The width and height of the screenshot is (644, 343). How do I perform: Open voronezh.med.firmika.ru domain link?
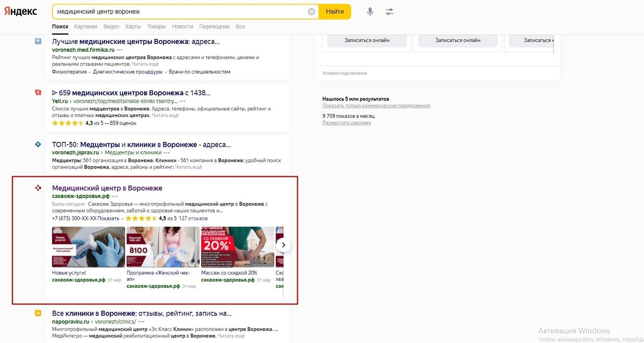click(83, 50)
